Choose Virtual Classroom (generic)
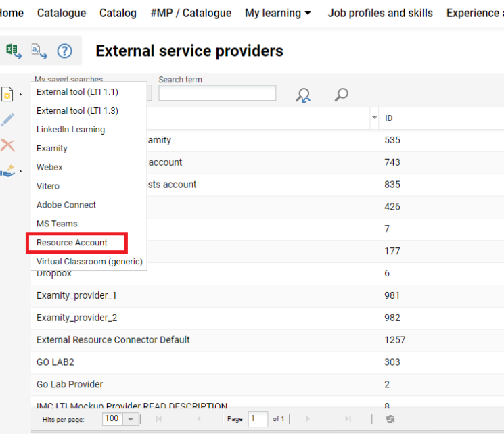The width and height of the screenshot is (504, 434). 89,262
